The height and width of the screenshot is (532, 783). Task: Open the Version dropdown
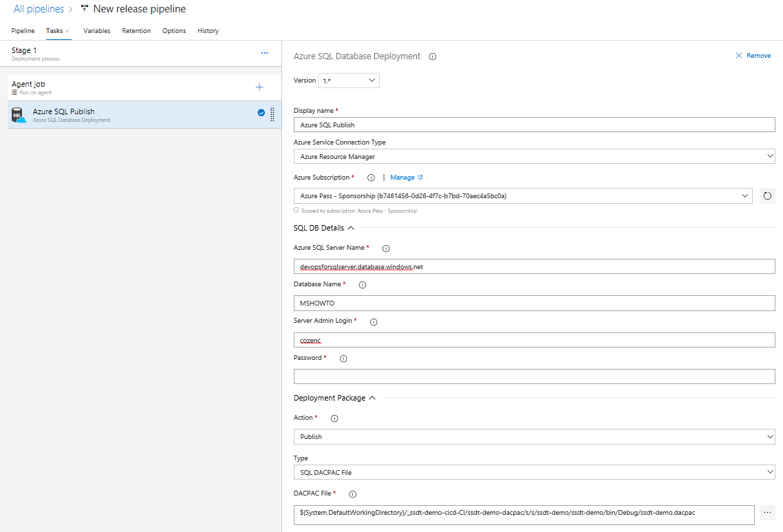pyautogui.click(x=349, y=81)
